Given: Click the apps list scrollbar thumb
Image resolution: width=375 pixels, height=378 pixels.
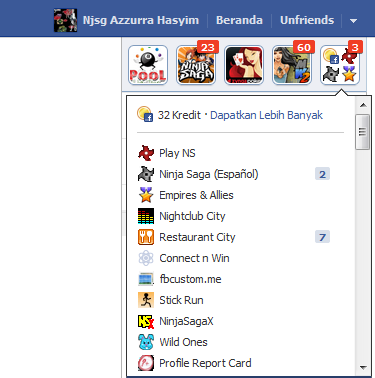Looking at the screenshot, I should (x=363, y=132).
